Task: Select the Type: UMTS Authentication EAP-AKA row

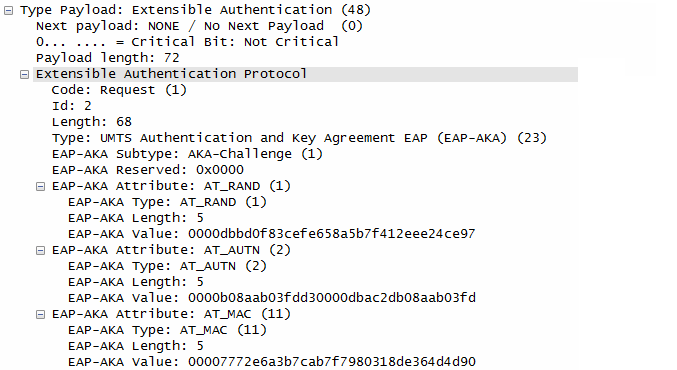Action: (299, 138)
